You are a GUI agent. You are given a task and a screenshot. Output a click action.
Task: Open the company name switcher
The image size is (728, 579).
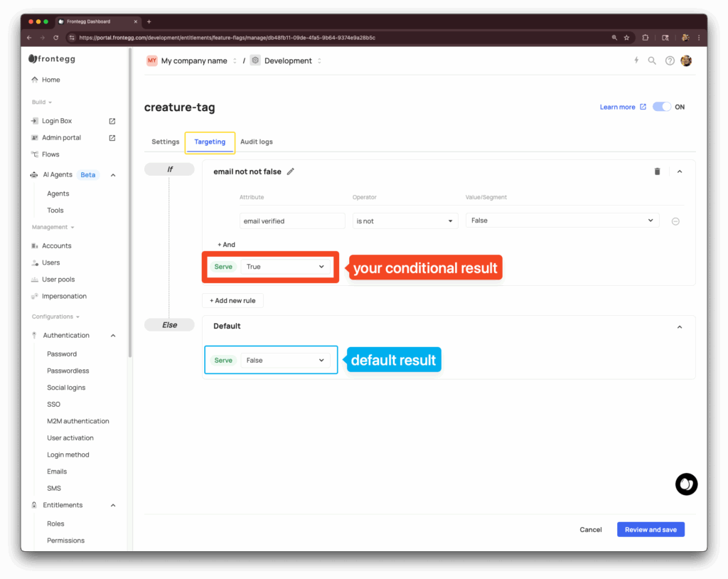(235, 61)
